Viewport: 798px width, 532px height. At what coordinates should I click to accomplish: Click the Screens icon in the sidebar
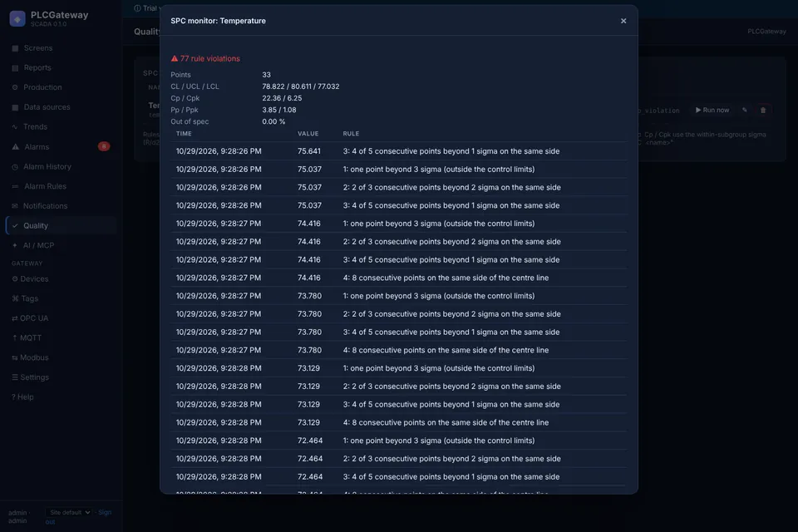coord(15,48)
